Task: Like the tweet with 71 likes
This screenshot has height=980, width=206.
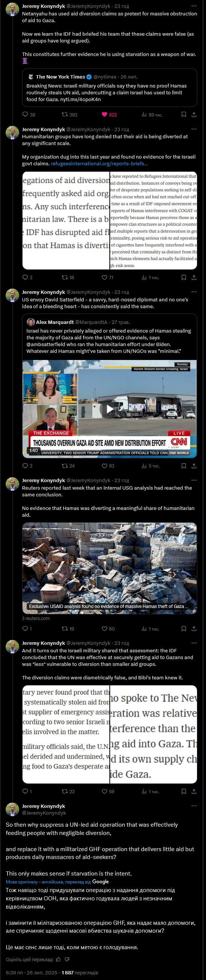Action: [105, 277]
